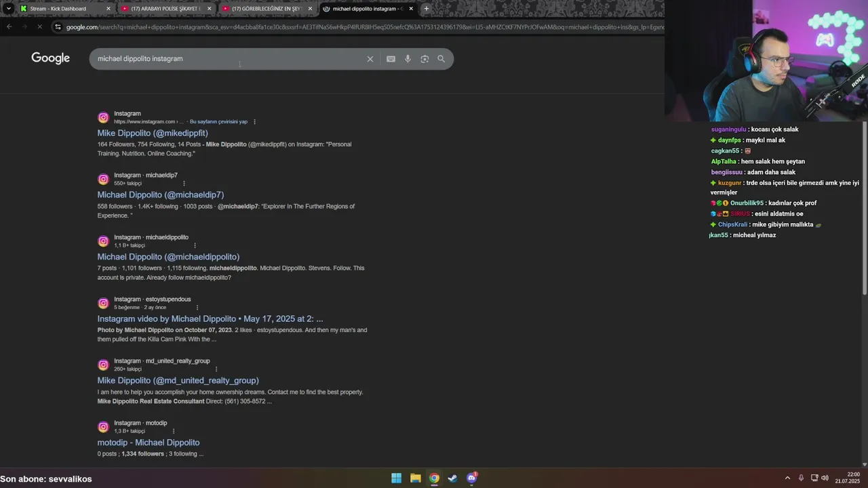This screenshot has height=488, width=868.
Task: Click chat username AlpTalha
Action: click(724, 161)
